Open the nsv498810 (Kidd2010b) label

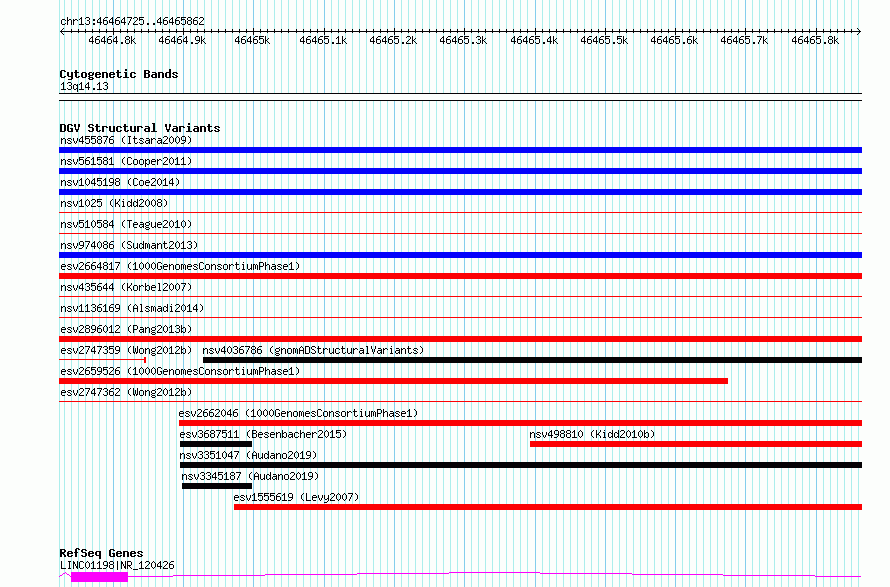coord(592,434)
